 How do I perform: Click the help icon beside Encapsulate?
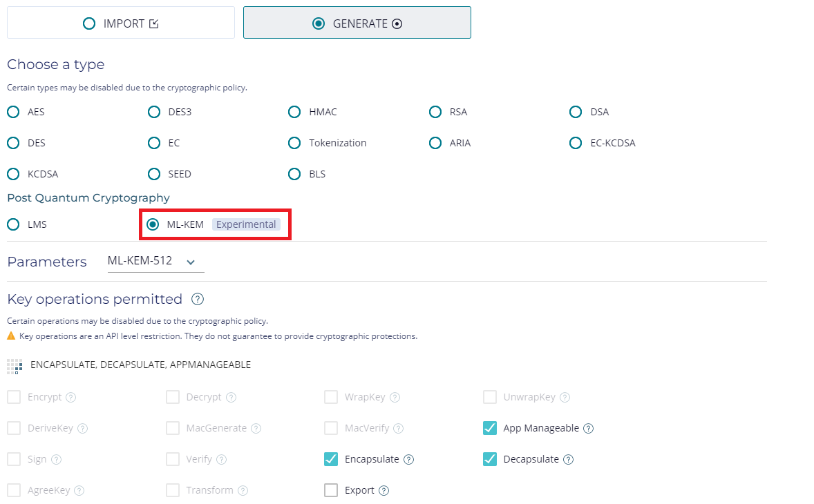(408, 459)
